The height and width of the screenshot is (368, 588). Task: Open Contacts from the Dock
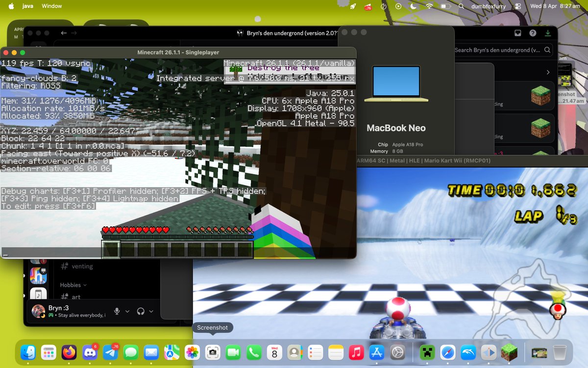295,352
